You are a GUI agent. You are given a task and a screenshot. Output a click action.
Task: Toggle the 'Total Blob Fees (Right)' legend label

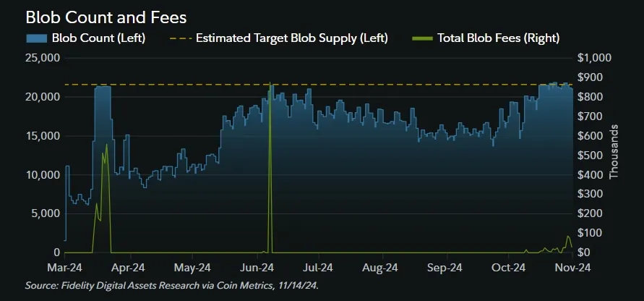pos(498,38)
